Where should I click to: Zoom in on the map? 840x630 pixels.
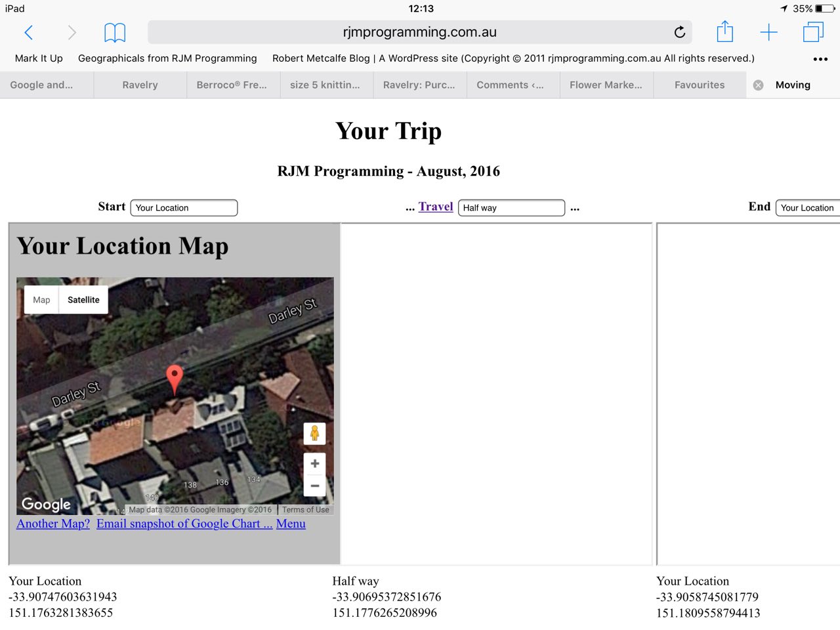pos(315,463)
